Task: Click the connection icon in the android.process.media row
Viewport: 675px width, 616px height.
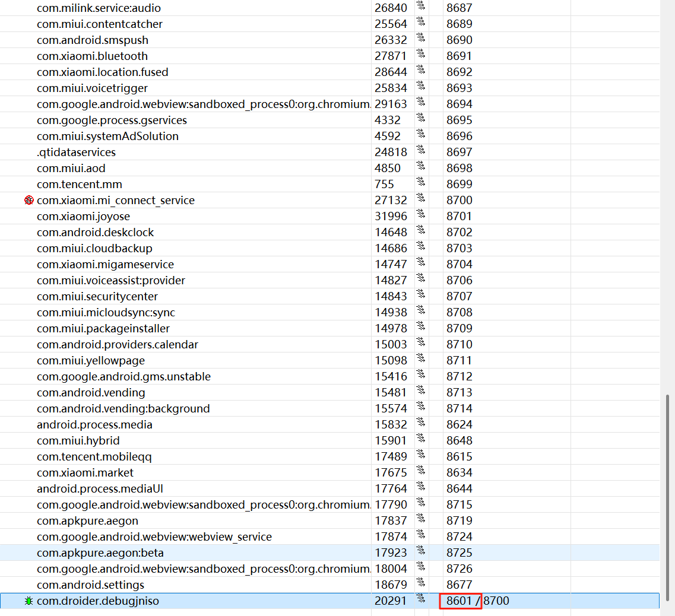Action: 421,423
